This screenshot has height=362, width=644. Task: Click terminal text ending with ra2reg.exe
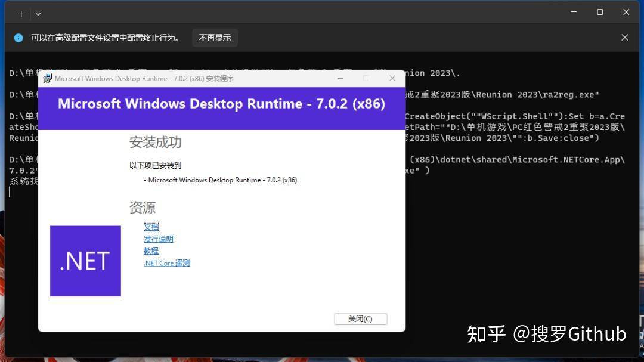point(502,94)
